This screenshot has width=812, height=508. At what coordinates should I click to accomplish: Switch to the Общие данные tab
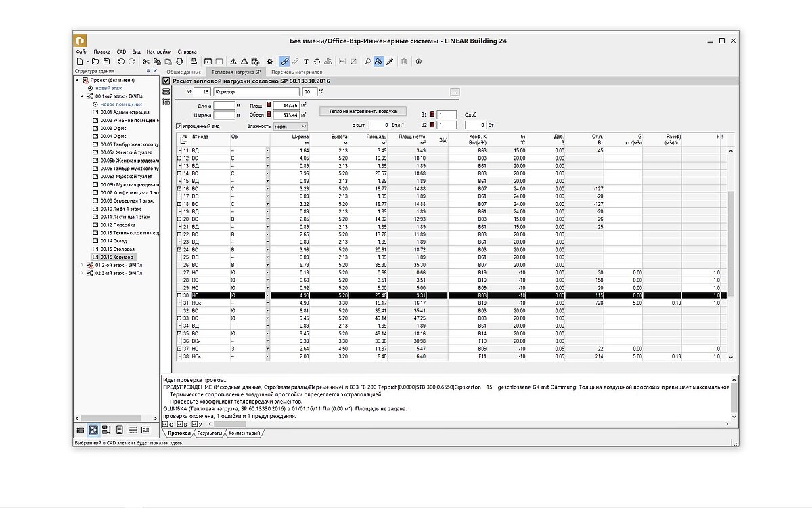click(x=183, y=71)
